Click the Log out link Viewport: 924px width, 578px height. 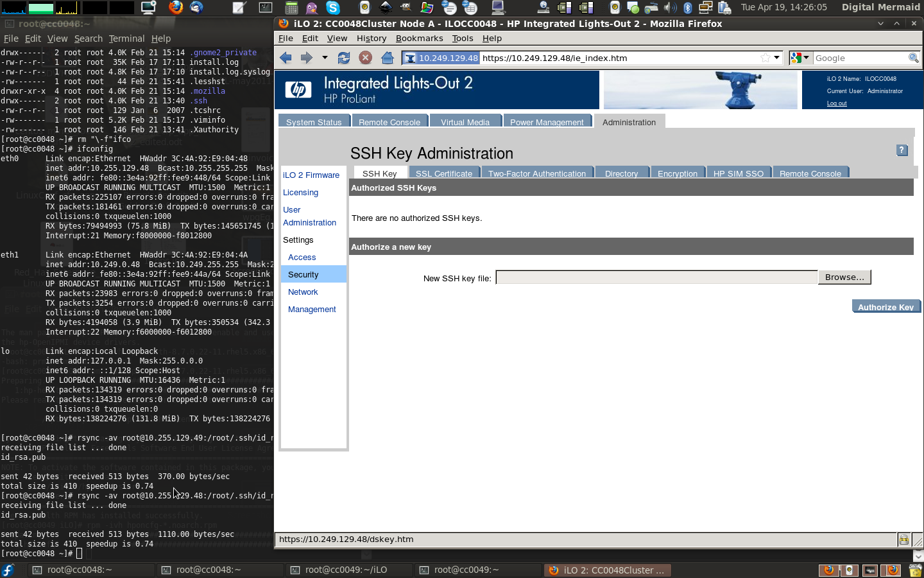coord(837,103)
